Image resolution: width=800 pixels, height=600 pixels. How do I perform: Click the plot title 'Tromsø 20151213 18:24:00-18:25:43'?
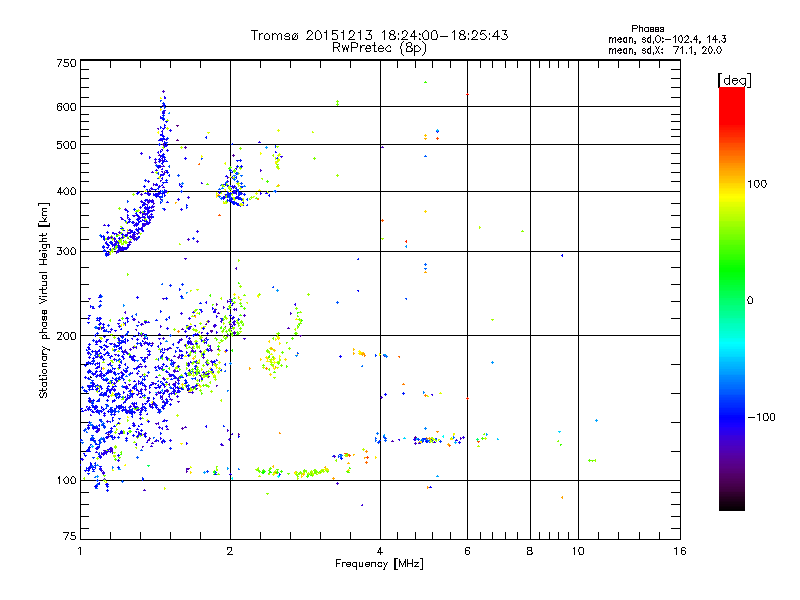click(379, 35)
